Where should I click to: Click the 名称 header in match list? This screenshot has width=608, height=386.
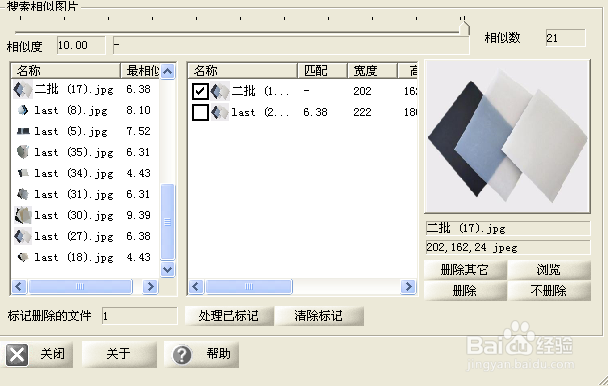[243, 71]
